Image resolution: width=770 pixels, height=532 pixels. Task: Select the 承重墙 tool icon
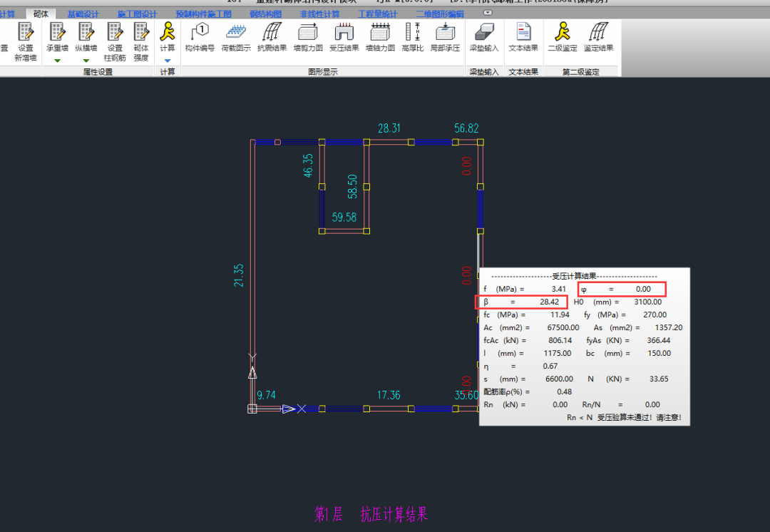(58, 32)
